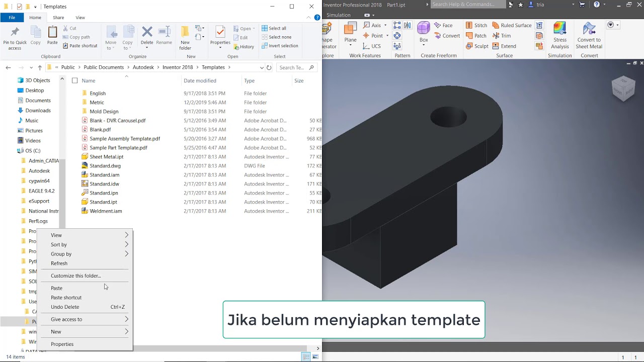Open the File tab in Explorer

[x=12, y=18]
